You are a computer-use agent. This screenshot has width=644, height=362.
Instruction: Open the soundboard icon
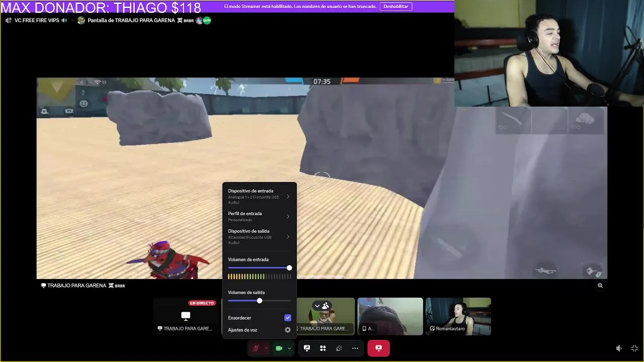click(x=339, y=348)
